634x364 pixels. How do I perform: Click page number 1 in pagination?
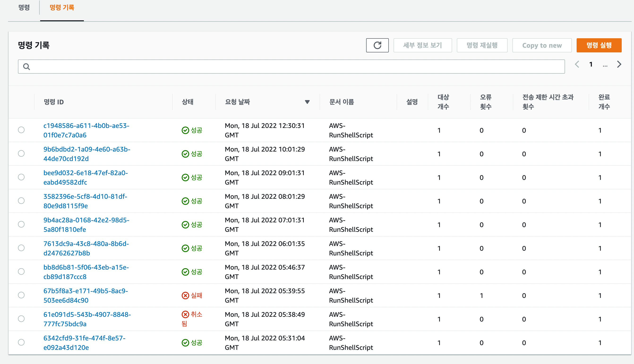(x=591, y=64)
